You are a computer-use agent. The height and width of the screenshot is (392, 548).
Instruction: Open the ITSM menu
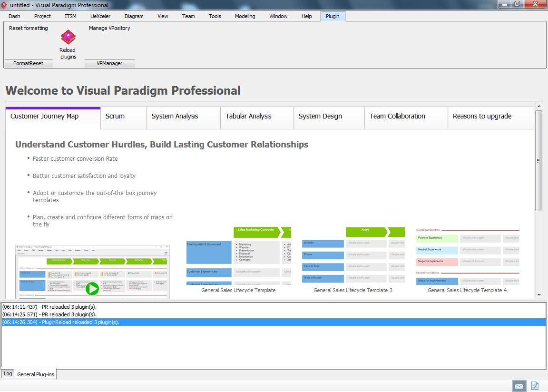(70, 16)
